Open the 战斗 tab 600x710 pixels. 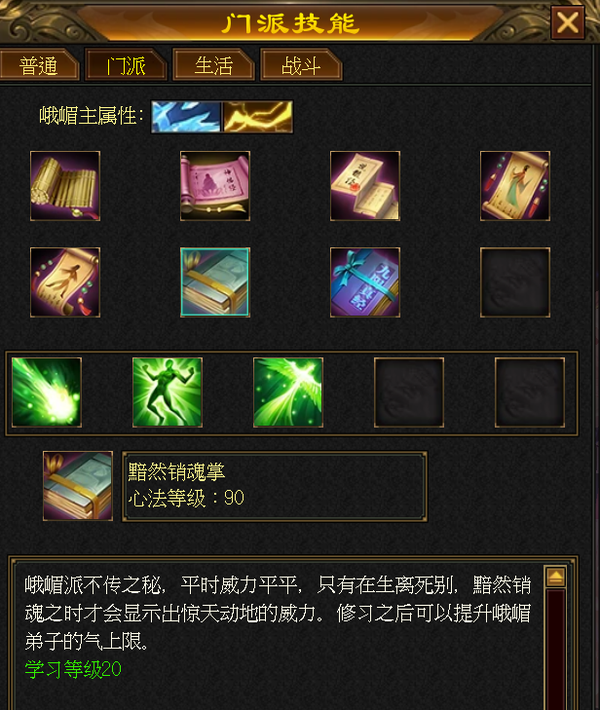[x=301, y=65]
